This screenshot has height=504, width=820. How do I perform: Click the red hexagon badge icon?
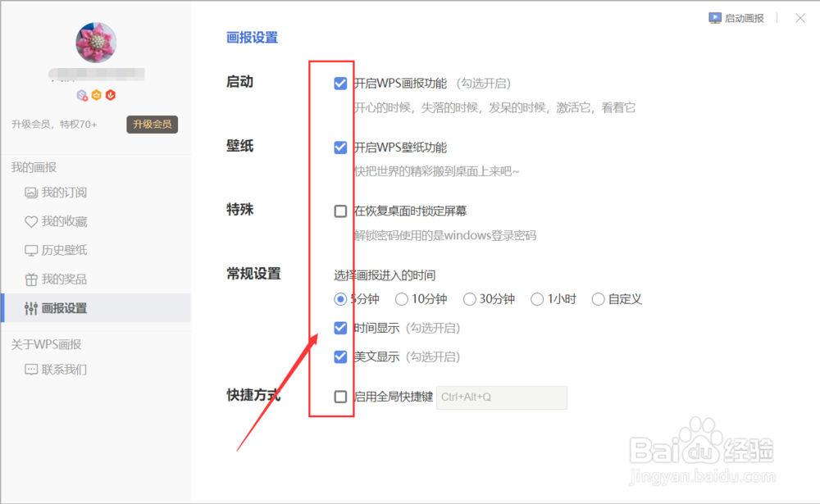point(111,95)
